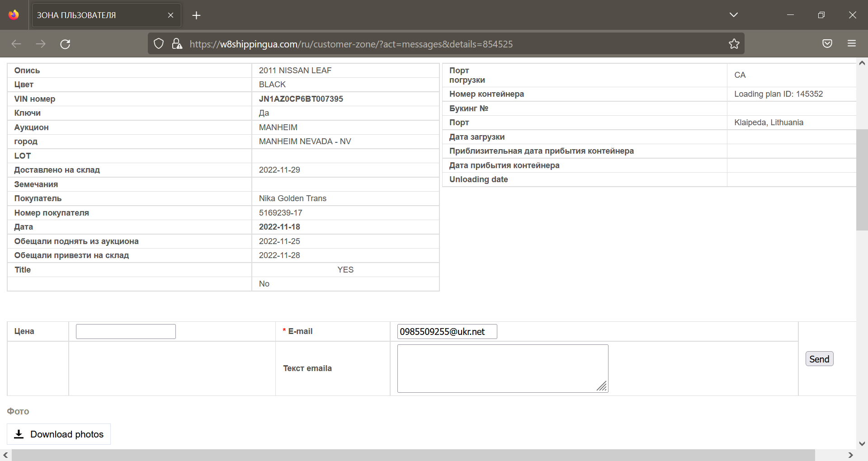Image resolution: width=868 pixels, height=461 pixels.
Task: Click the reload page icon
Action: coord(65,44)
